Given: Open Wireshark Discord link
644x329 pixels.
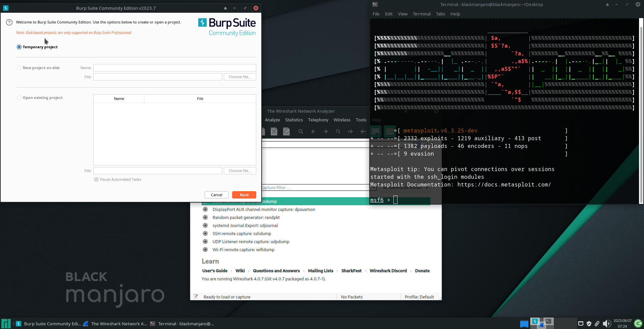Looking at the screenshot, I should coord(388,271).
